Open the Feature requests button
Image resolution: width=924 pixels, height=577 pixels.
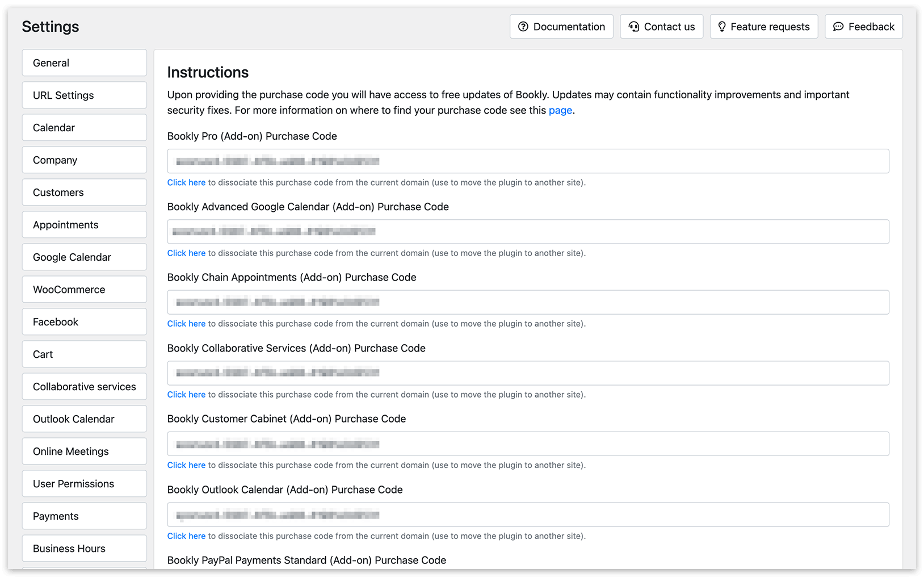point(764,27)
